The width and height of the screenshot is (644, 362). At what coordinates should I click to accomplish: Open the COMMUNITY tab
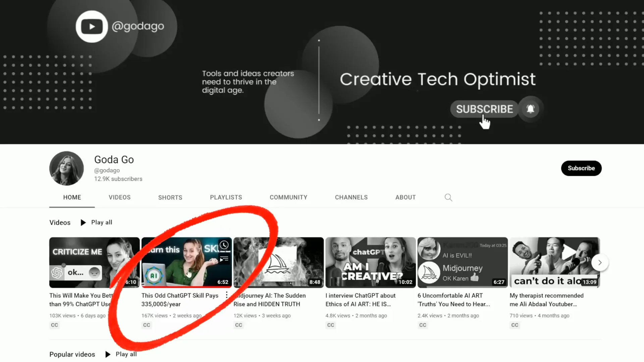pyautogui.click(x=288, y=197)
